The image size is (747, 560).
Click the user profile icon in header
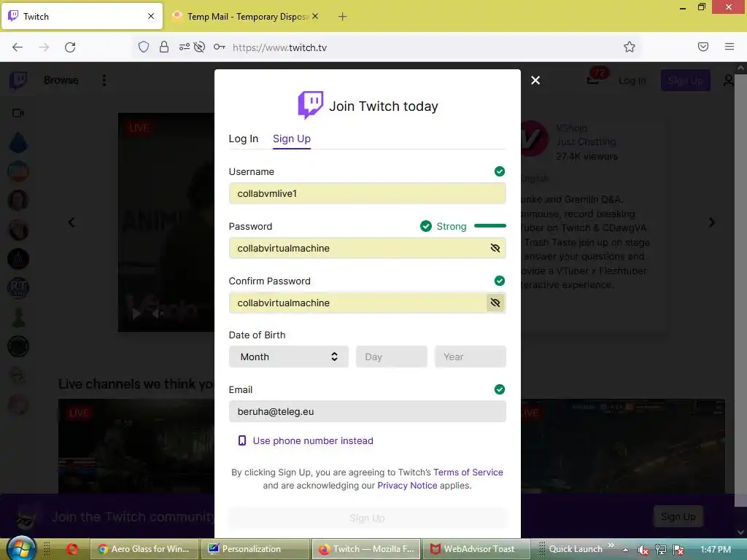click(729, 80)
